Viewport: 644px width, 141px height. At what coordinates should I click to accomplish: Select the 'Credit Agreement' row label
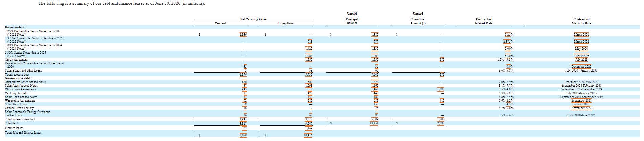[16, 60]
